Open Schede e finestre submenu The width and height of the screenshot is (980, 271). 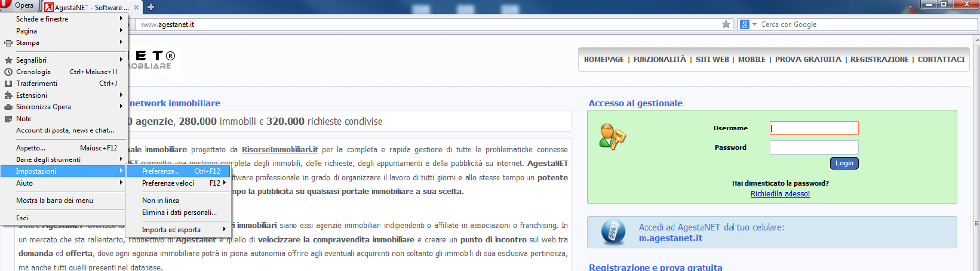point(63,19)
